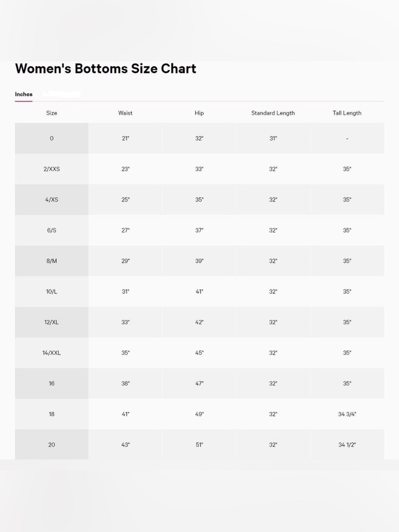Click the Size column header
Image resolution: width=399 pixels, height=532 pixels.
[51, 113]
